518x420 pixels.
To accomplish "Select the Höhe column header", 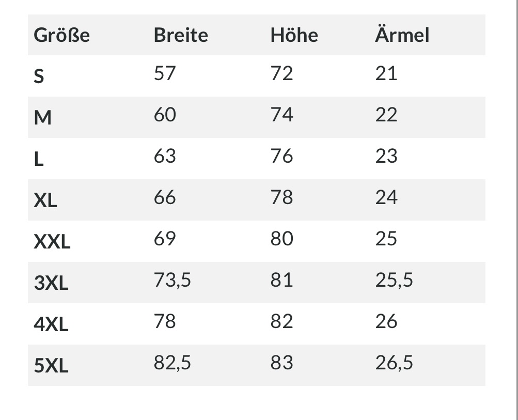I will (294, 35).
